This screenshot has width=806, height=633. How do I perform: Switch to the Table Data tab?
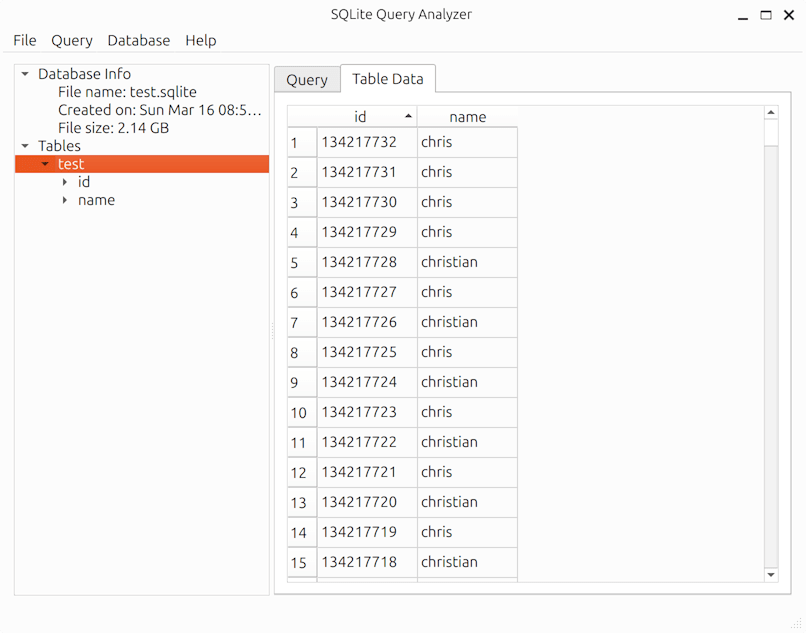coord(388,78)
